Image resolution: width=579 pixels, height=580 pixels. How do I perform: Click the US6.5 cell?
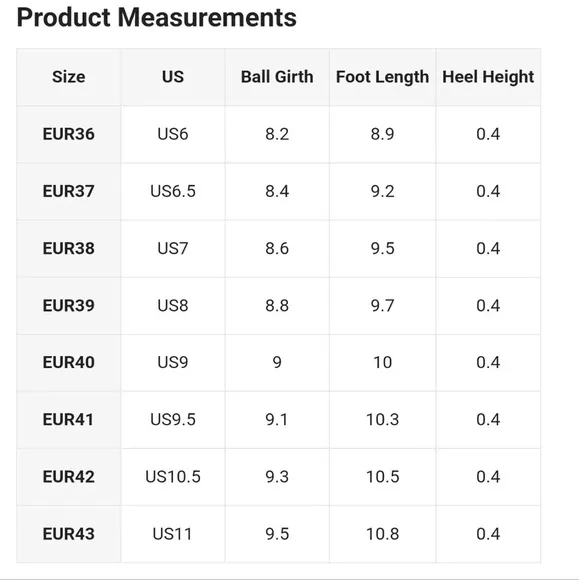(173, 191)
